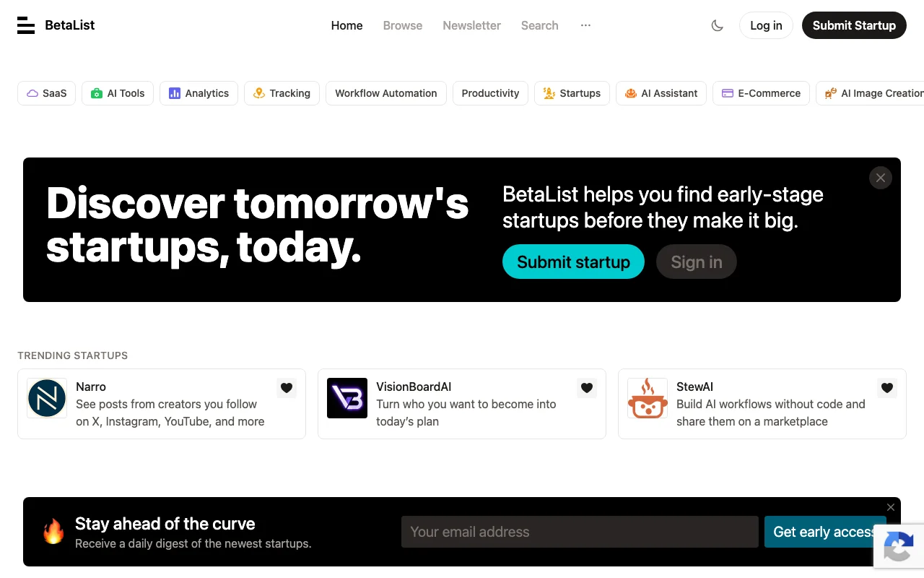Filter by the Analytics category
This screenshot has width=924, height=578.
point(199,93)
